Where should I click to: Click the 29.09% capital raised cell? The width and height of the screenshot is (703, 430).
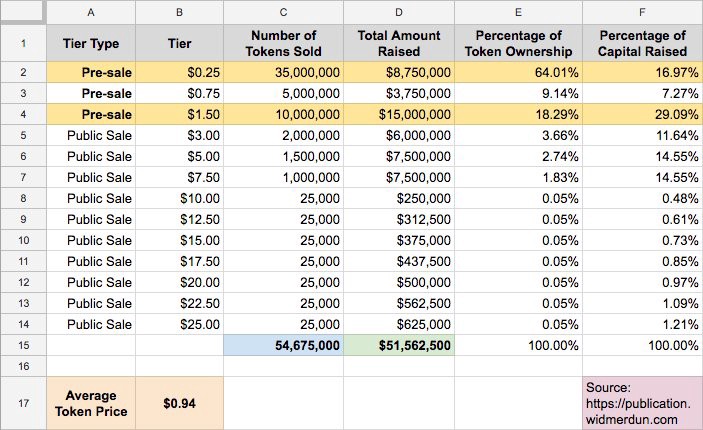642,114
